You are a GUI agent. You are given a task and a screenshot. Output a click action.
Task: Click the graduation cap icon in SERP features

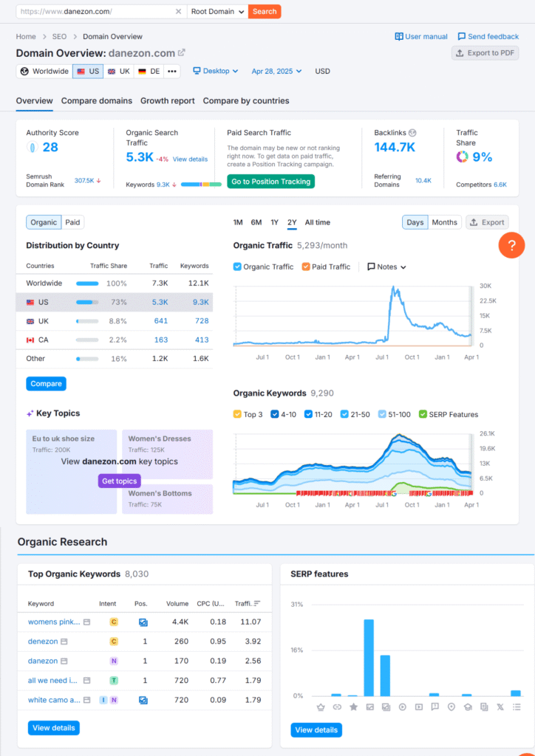(x=468, y=707)
